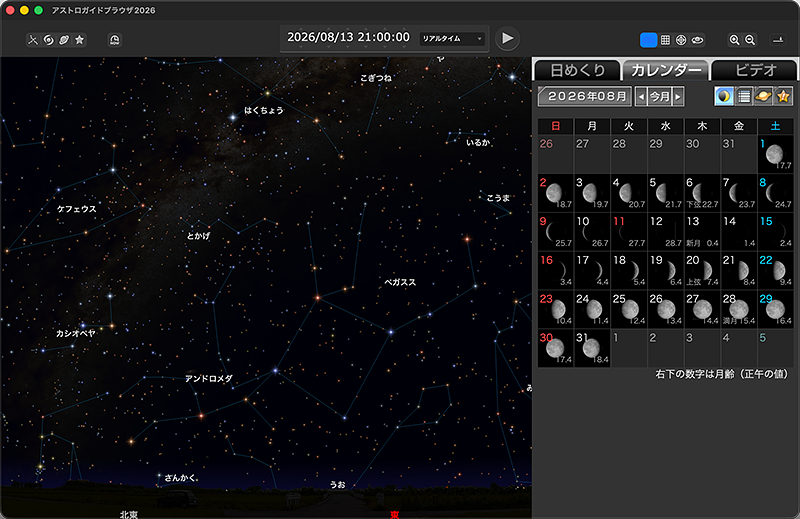This screenshot has height=519, width=800.
Task: Click the 今月 button
Action: tap(659, 97)
